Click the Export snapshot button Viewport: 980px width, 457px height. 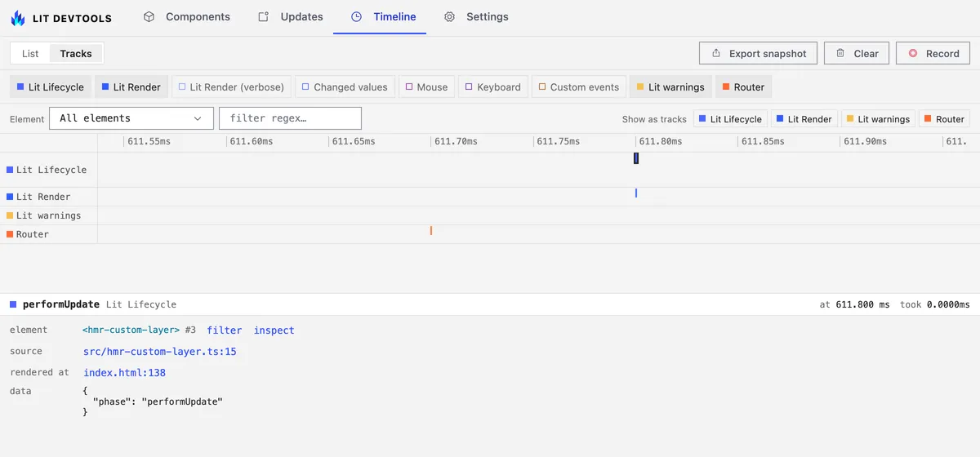coord(759,53)
